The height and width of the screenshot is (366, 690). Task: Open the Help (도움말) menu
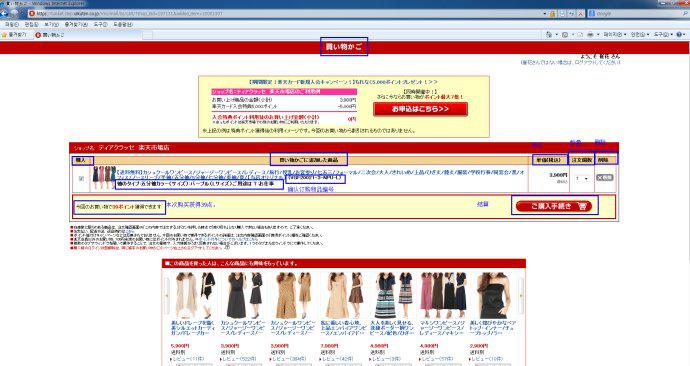coord(123,25)
